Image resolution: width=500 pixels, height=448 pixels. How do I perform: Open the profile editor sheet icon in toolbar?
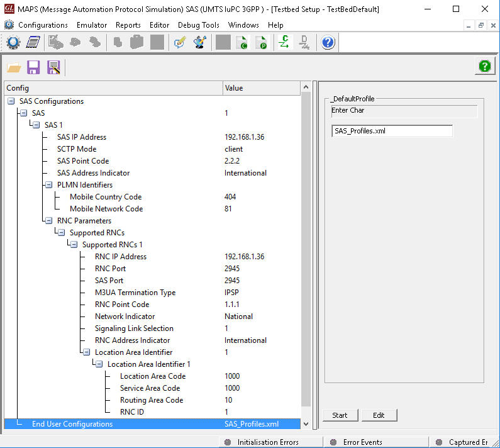coord(33,42)
